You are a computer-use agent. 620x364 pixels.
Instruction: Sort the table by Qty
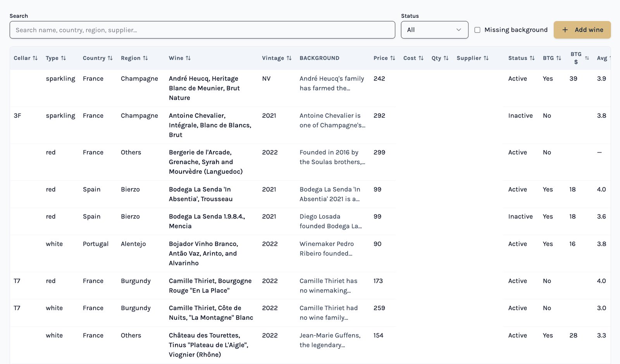point(440,58)
